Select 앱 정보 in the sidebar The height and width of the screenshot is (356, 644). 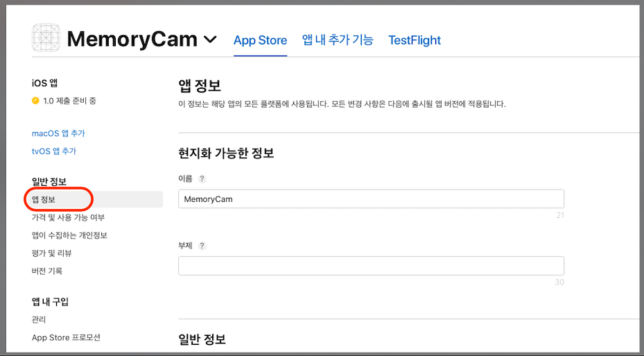pyautogui.click(x=97, y=199)
